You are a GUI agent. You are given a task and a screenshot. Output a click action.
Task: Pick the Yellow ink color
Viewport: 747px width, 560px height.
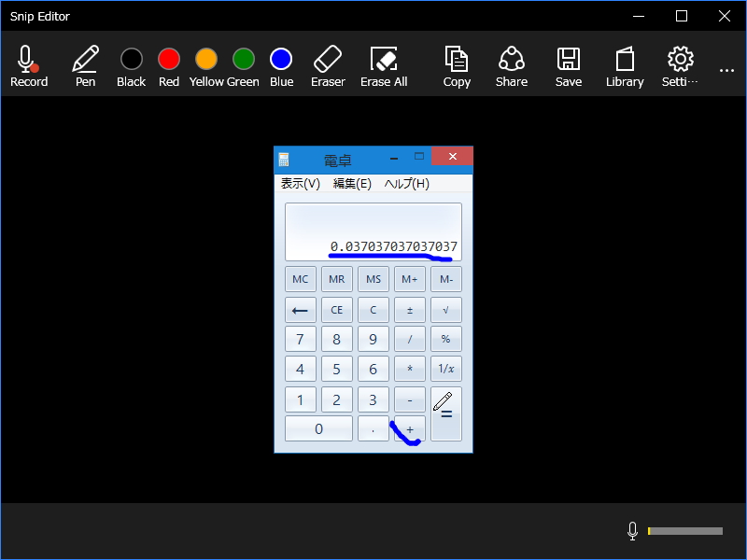tap(206, 66)
